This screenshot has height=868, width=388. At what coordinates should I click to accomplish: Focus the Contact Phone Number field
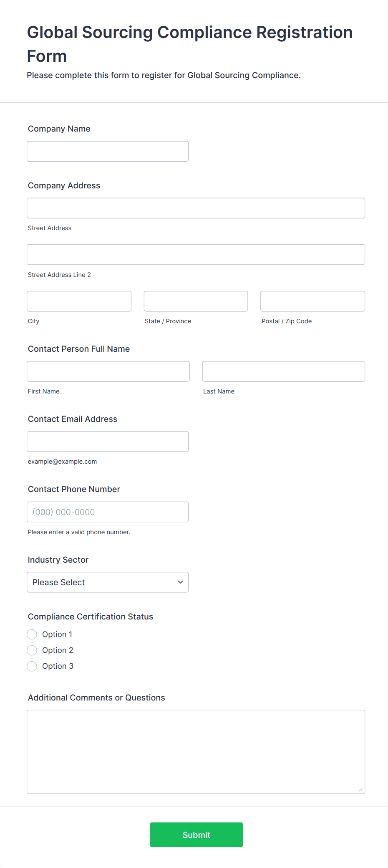coord(108,512)
